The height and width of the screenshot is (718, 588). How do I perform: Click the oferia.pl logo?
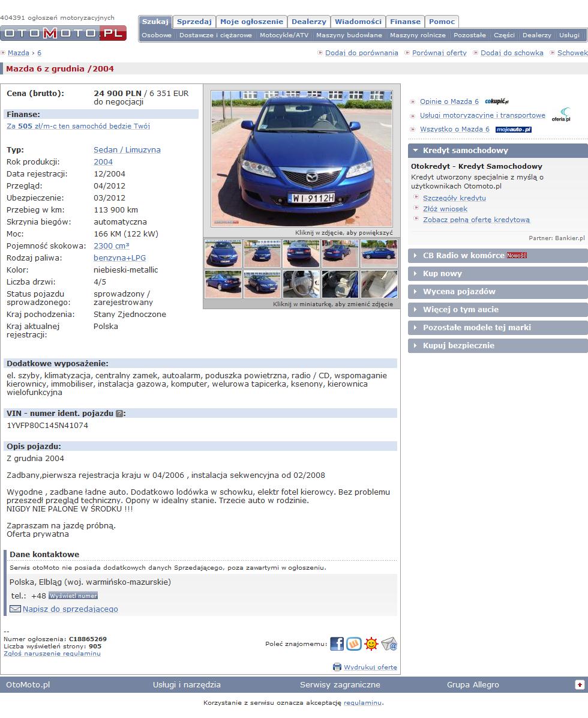[561, 115]
